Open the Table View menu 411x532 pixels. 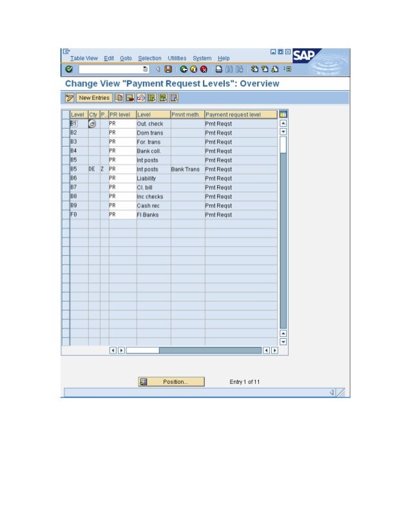point(84,59)
